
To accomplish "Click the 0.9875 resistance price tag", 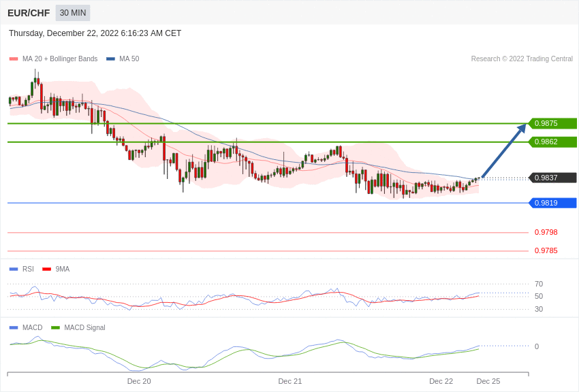I will pyautogui.click(x=552, y=124).
